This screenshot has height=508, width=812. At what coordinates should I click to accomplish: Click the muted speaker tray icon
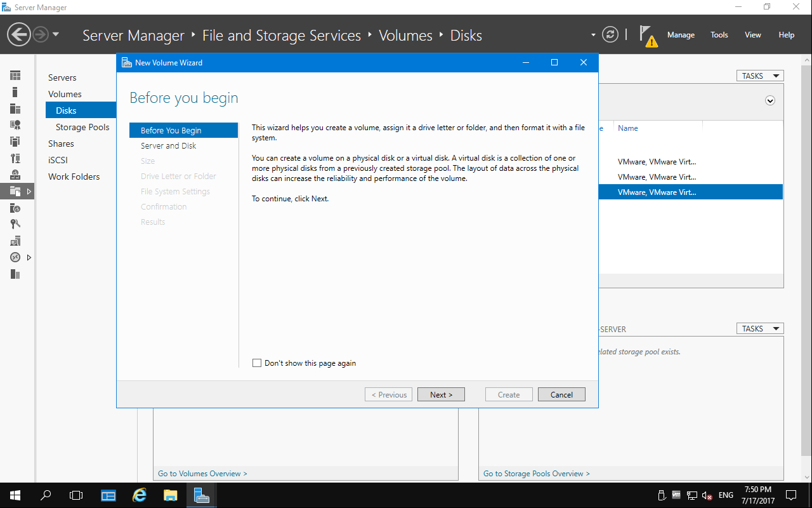pyautogui.click(x=707, y=495)
